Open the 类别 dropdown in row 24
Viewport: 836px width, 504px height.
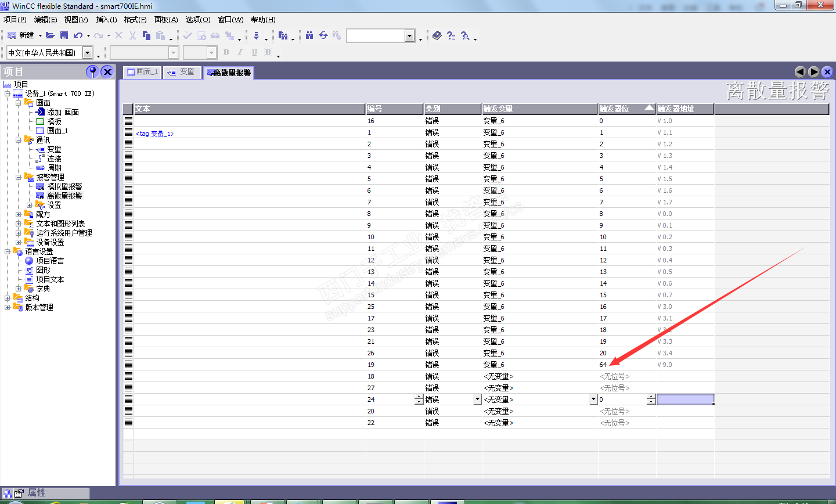click(x=477, y=399)
